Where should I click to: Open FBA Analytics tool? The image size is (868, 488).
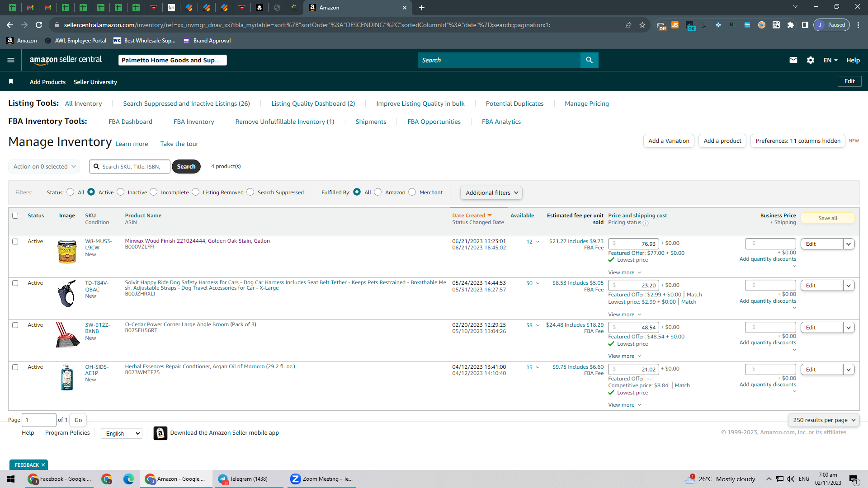501,122
